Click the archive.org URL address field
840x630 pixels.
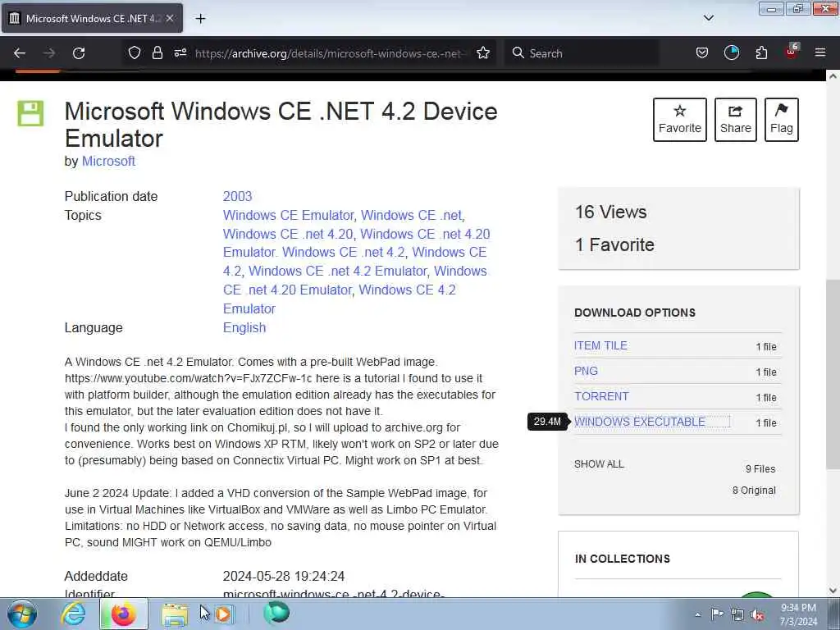click(x=332, y=53)
